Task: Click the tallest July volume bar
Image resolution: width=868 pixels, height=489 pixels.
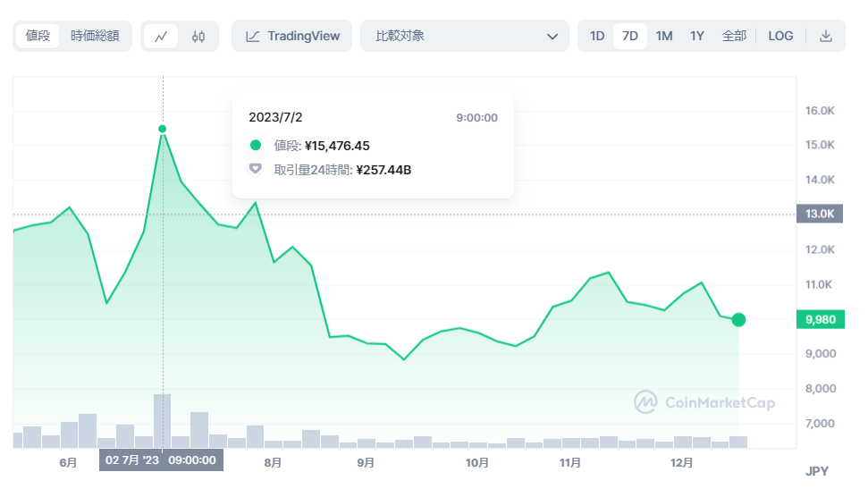Action: pos(162,421)
